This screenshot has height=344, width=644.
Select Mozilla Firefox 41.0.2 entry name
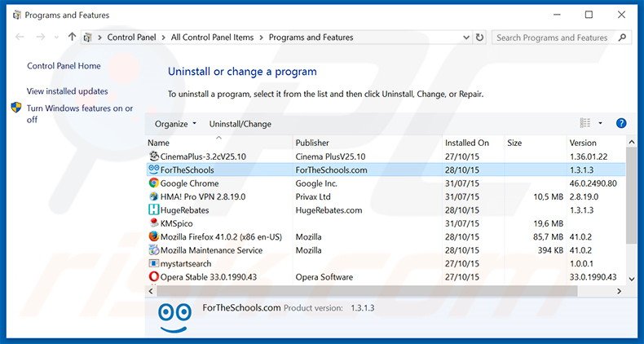(221, 237)
